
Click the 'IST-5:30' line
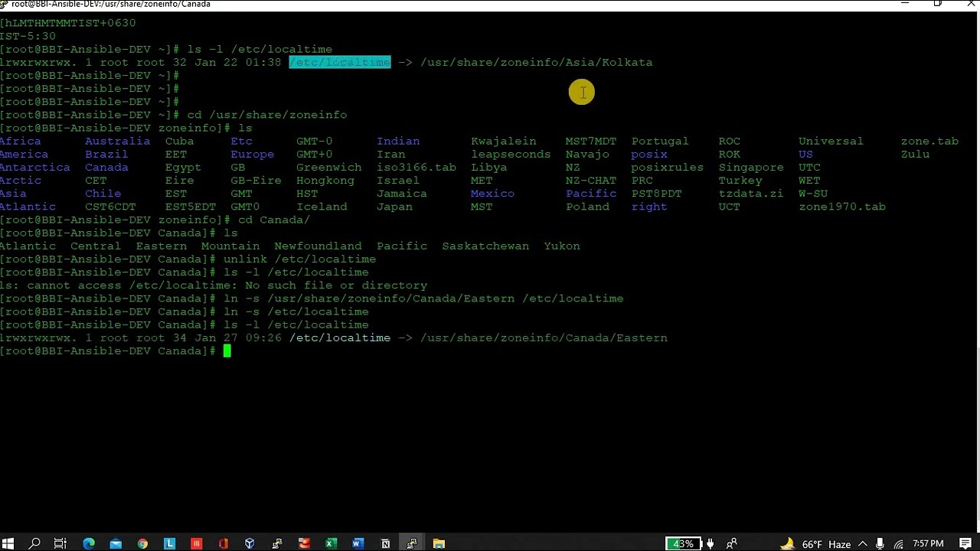tap(28, 36)
